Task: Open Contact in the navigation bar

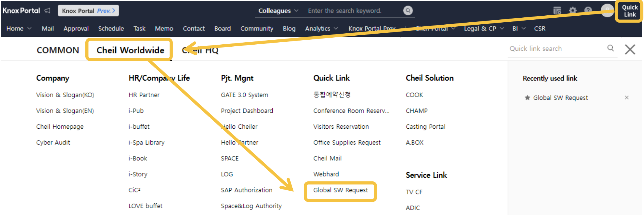Action: pos(194,28)
